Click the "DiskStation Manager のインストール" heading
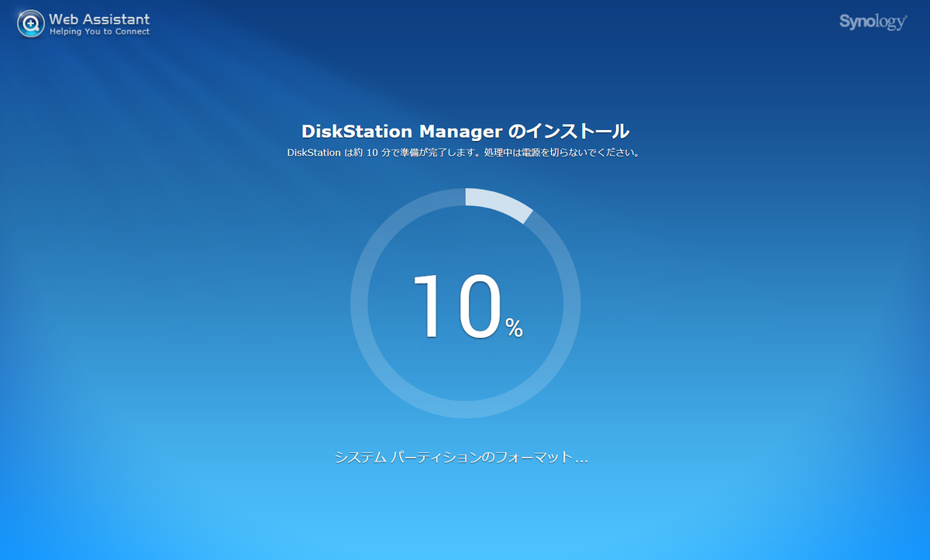This screenshot has width=930, height=560. coord(465,131)
